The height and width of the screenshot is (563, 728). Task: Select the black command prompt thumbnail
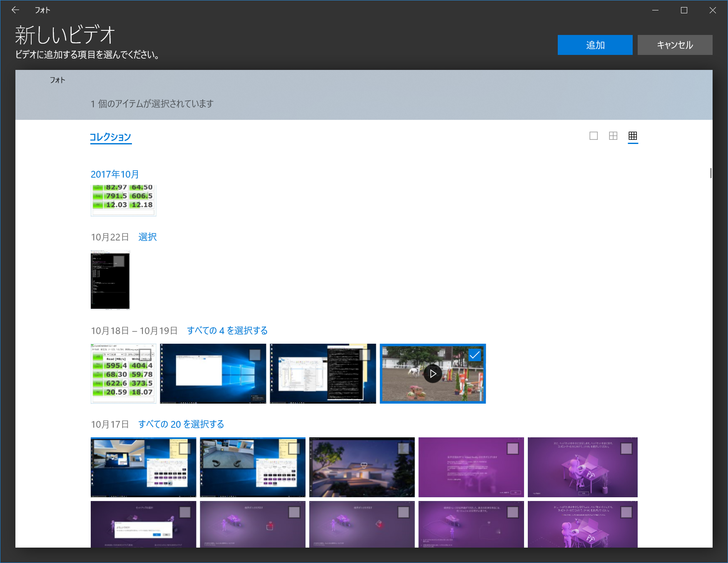point(110,280)
